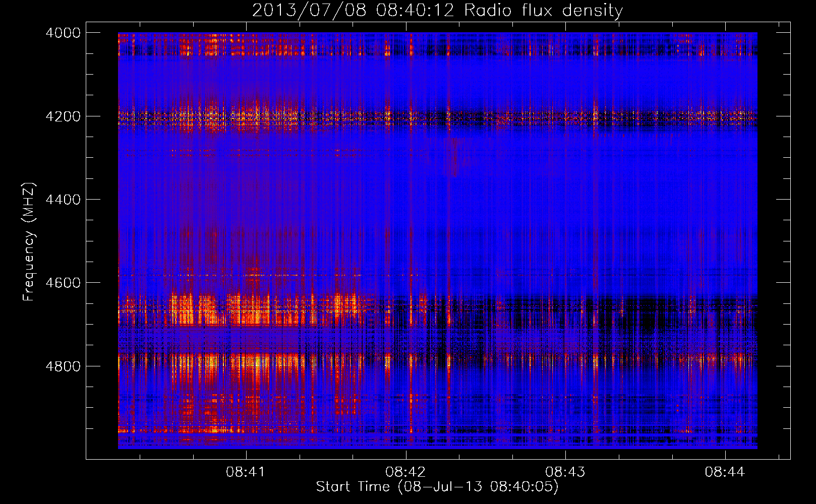
Task: Click the 08:44 time tick label
Action: click(x=725, y=472)
